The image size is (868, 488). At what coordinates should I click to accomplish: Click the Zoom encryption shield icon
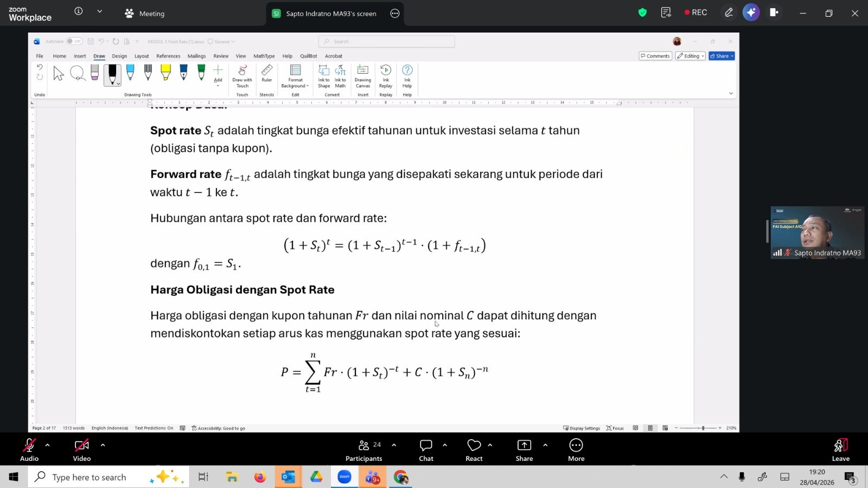point(642,12)
